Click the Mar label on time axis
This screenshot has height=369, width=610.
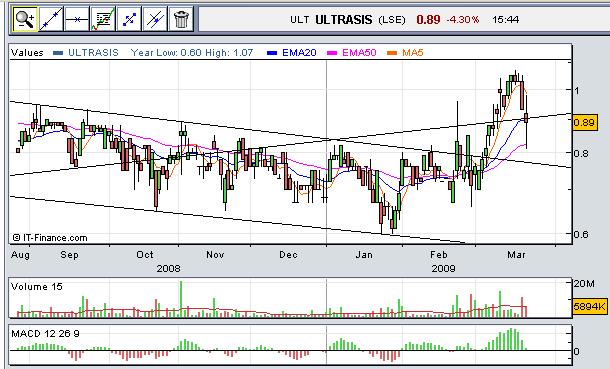pos(516,255)
